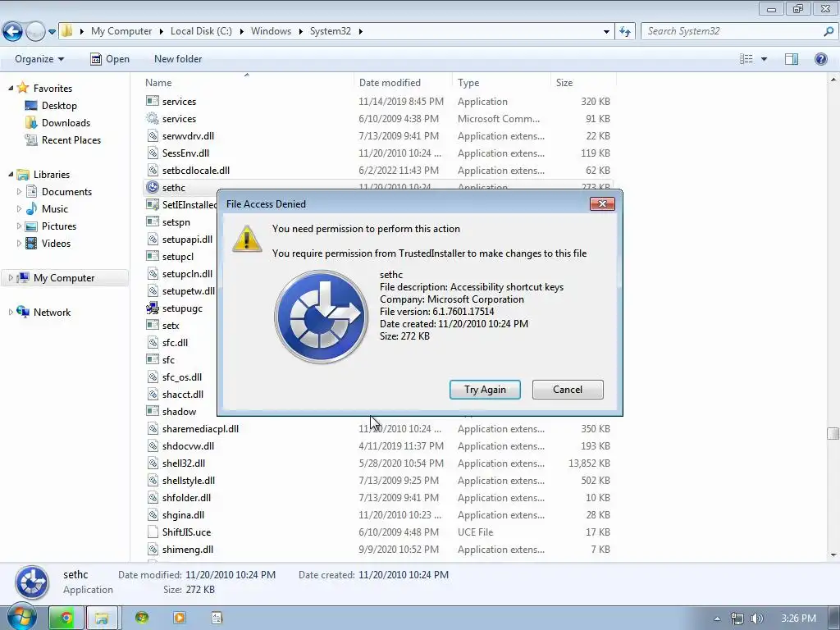This screenshot has width=840, height=630.
Task: Open Recent Places under Favorites
Action: (71, 139)
